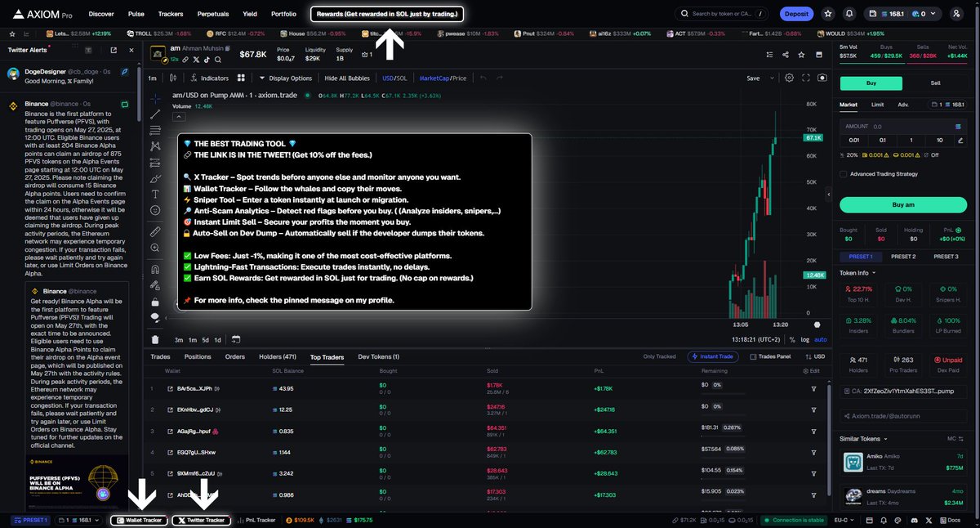The width and height of the screenshot is (980, 528).
Task: Open the Discover nav tab
Action: tap(101, 14)
